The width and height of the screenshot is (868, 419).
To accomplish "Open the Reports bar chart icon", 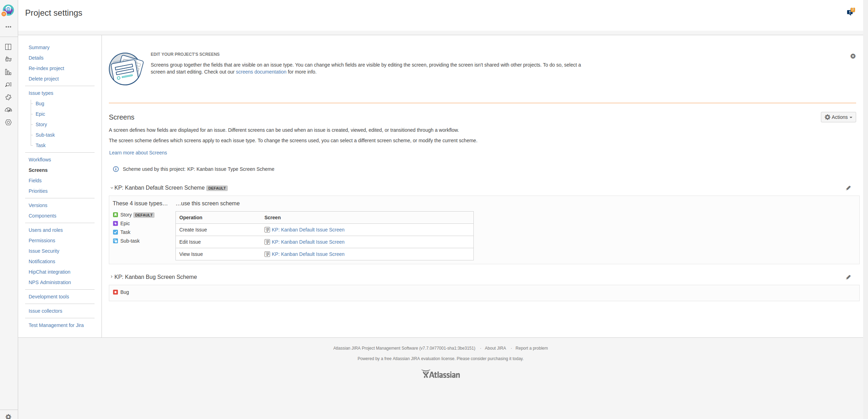I will click(x=8, y=72).
